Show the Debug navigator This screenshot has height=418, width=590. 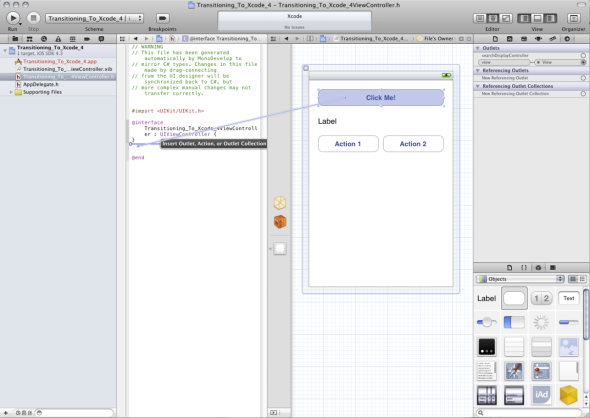72,39
